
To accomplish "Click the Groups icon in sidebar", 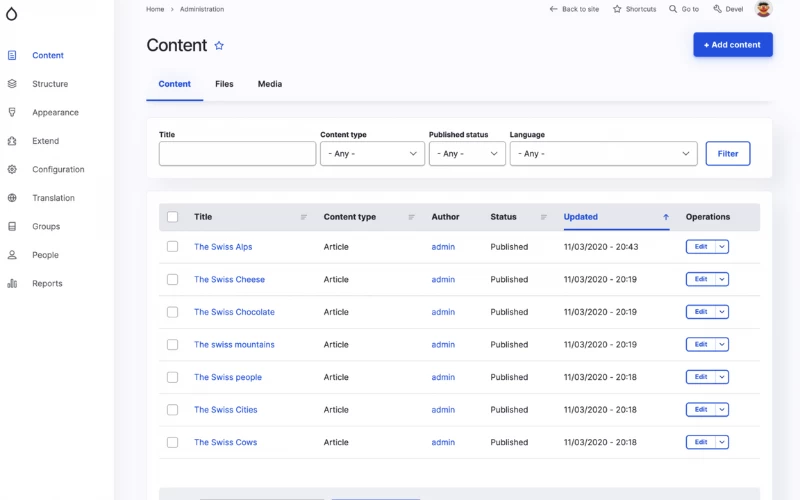I will pyautogui.click(x=12, y=227).
